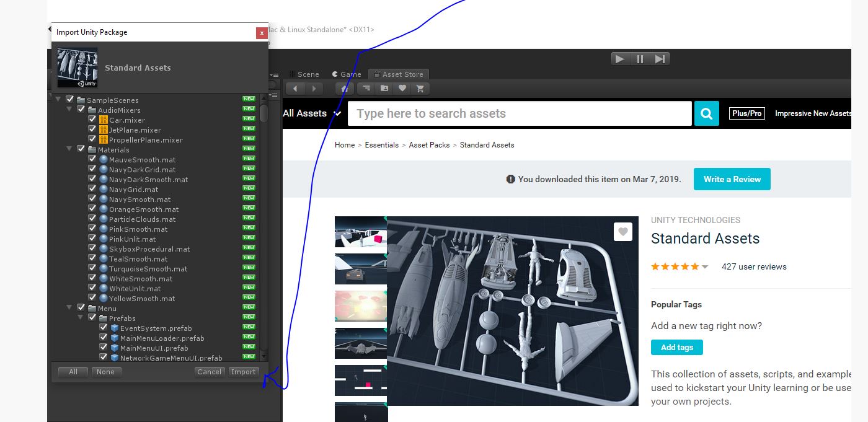The image size is (868, 422).
Task: Uncheck the MainMenuLoader.prefab checkbox
Action: point(104,338)
